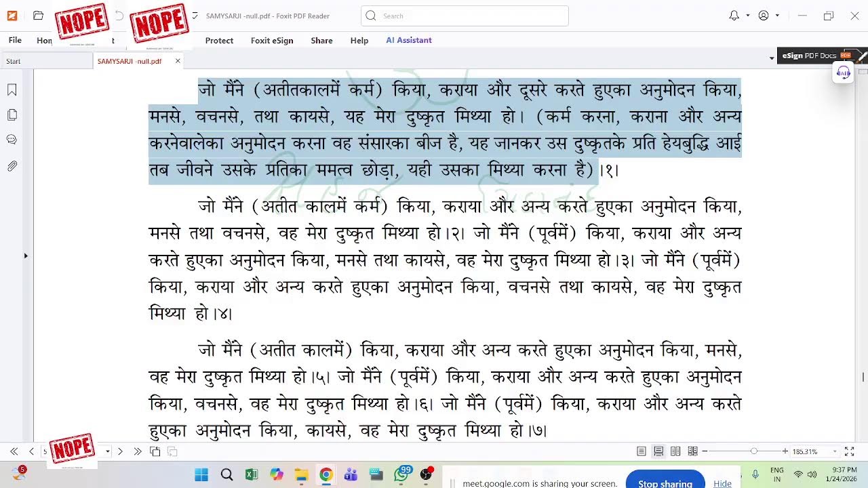Enable Single Page view mode
868x488 pixels.
(642, 451)
